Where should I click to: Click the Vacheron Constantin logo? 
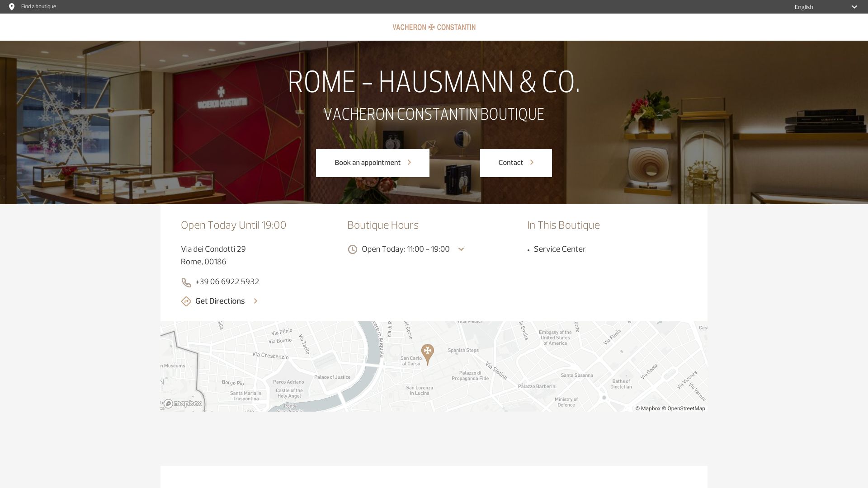click(x=434, y=27)
